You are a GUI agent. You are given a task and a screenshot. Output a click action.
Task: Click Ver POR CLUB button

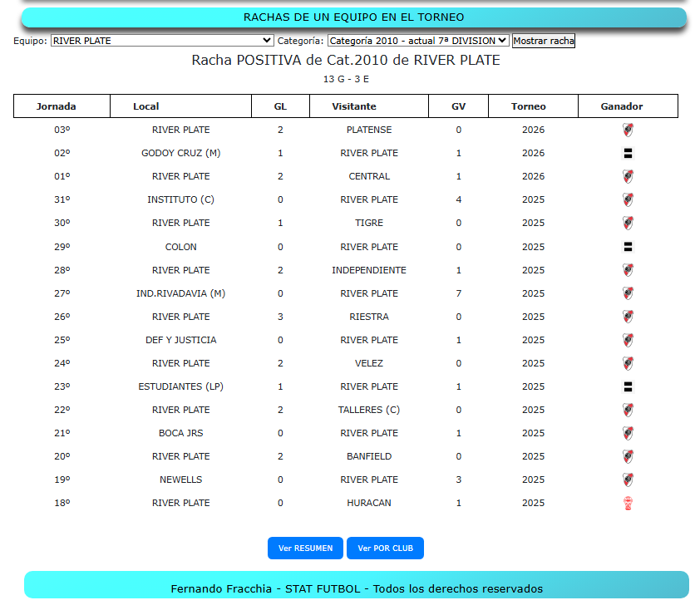(385, 548)
